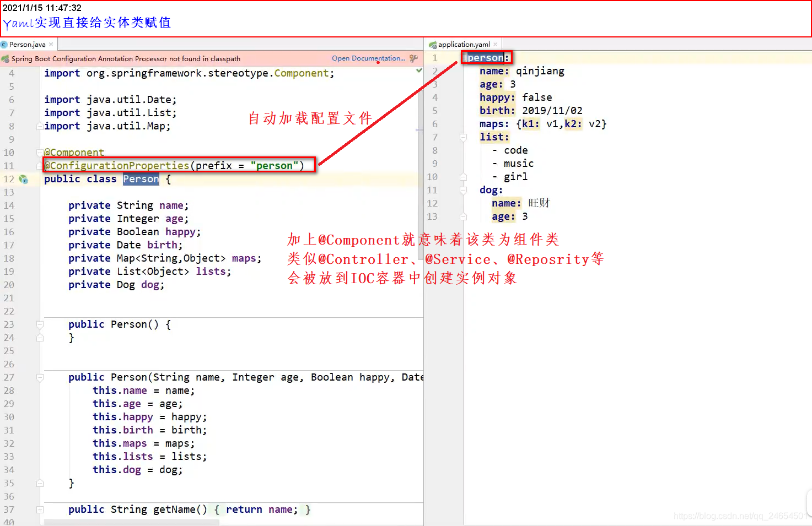812x526 pixels.
Task: Click 'this.dog = dog;' assignment
Action: [137, 470]
